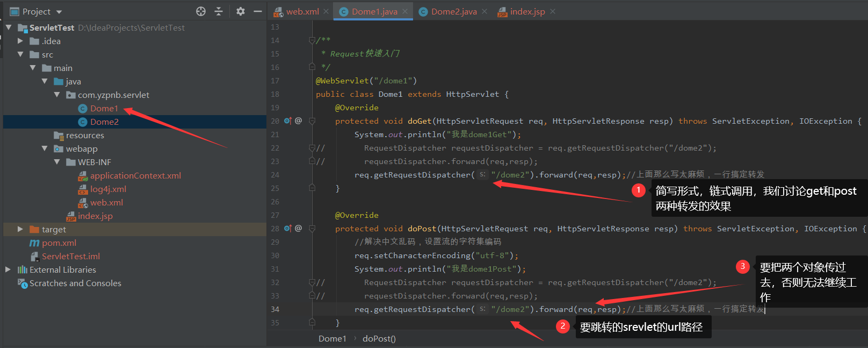Collapse com.yzpnb.servlet package arrow
This screenshot has height=348, width=868.
pos(57,95)
